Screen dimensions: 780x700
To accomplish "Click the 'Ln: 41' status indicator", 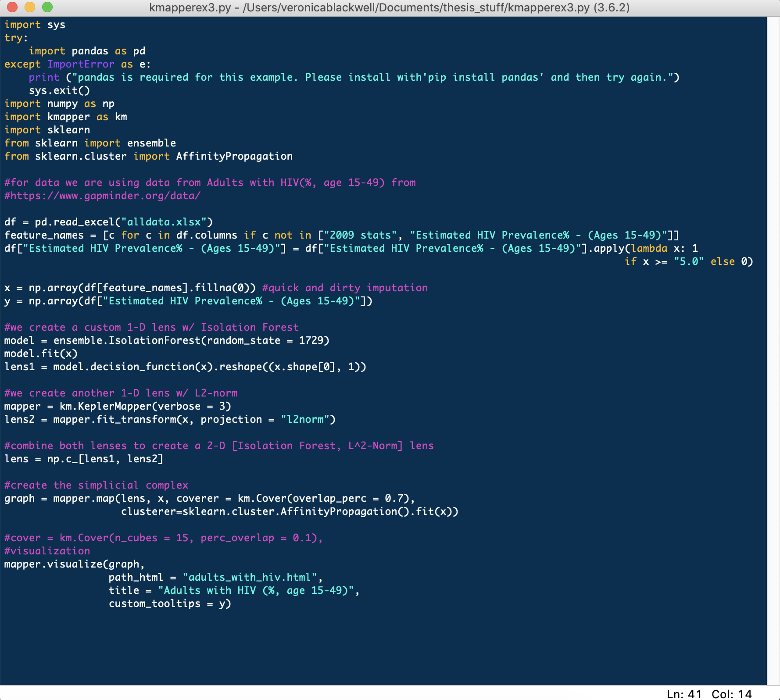I will [684, 694].
